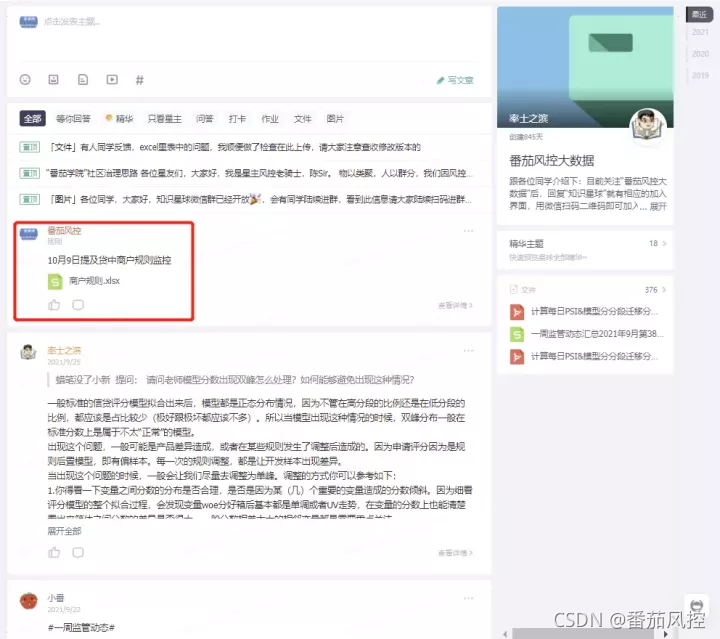
Task: Open first 计算每日PSI&模型分 file
Action: click(x=594, y=311)
